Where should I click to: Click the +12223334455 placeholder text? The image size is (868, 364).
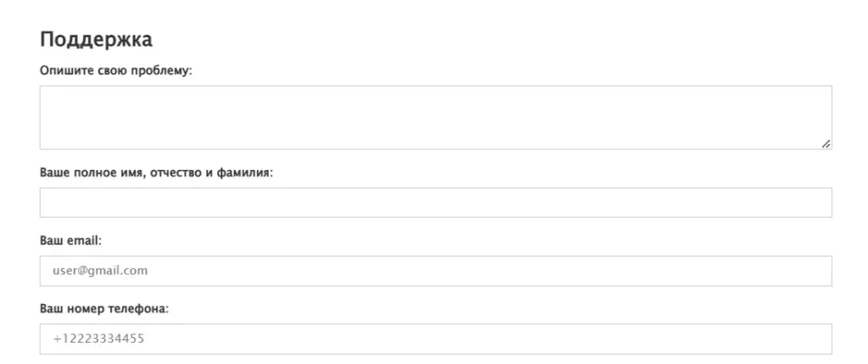tap(98, 339)
